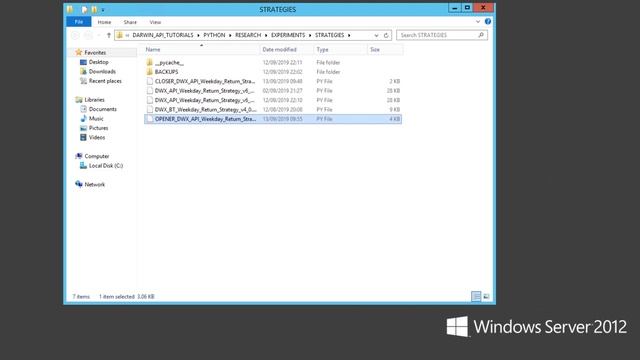
Task: Select the __pycache__ folder
Action: point(273,62)
